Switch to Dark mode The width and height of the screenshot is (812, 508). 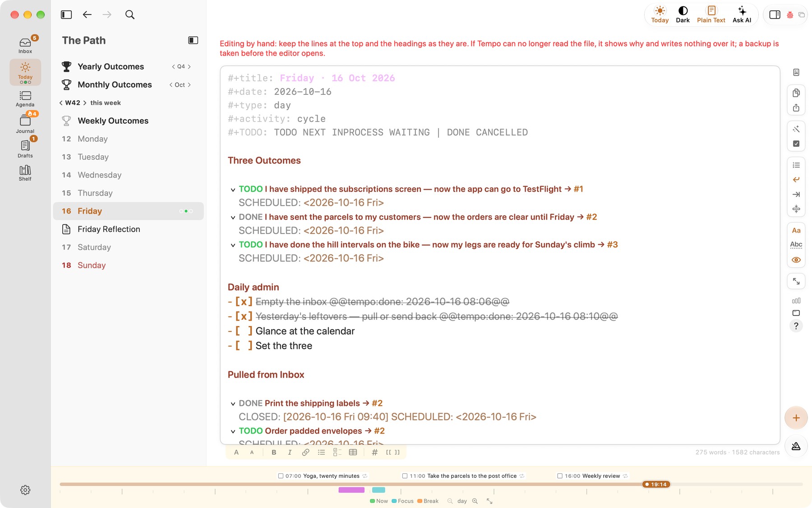point(683,14)
